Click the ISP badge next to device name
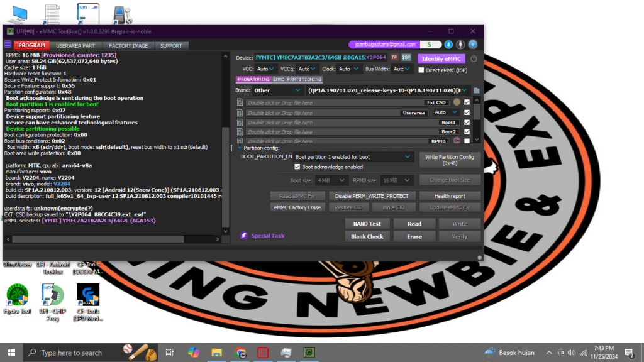The width and height of the screenshot is (644, 362). [406, 57]
